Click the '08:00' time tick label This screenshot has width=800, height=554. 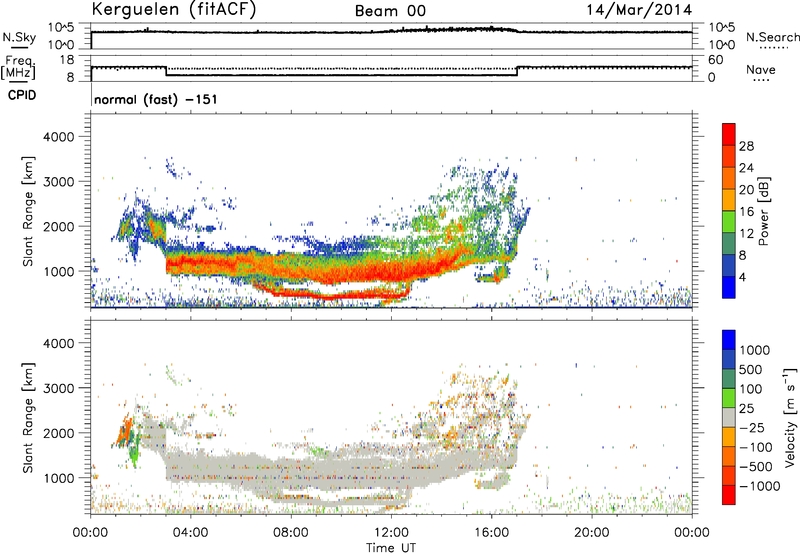(290, 533)
